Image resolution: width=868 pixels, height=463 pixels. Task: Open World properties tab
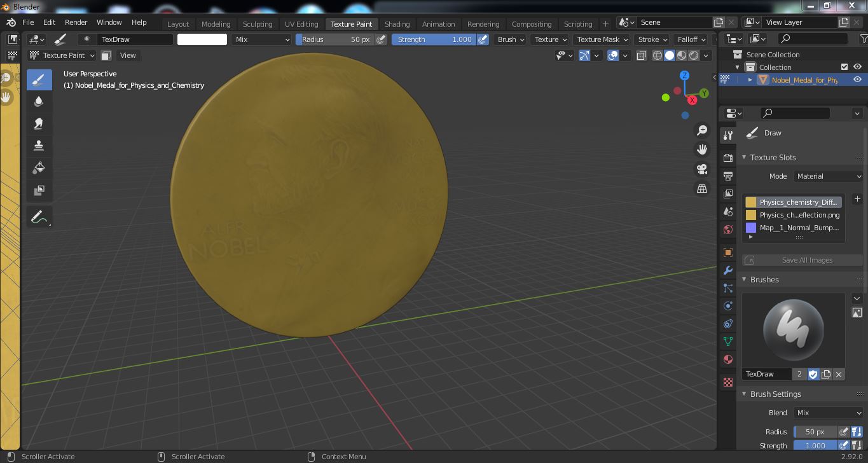(728, 229)
